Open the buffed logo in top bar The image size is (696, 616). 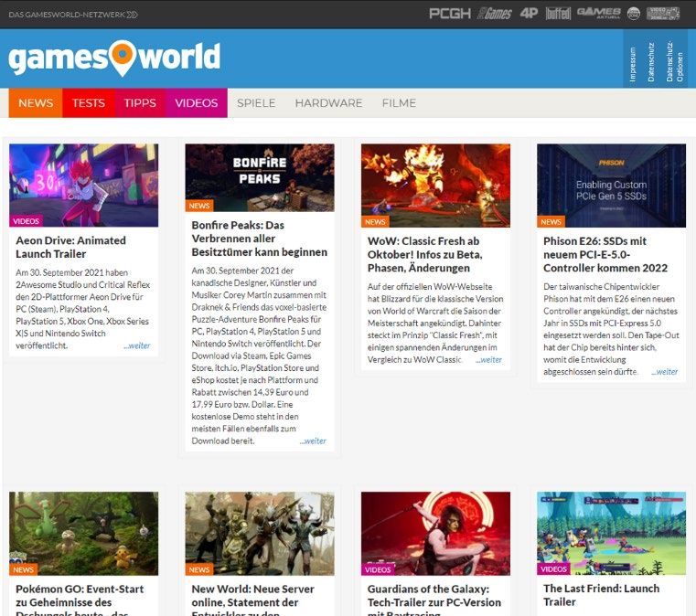[x=558, y=14]
